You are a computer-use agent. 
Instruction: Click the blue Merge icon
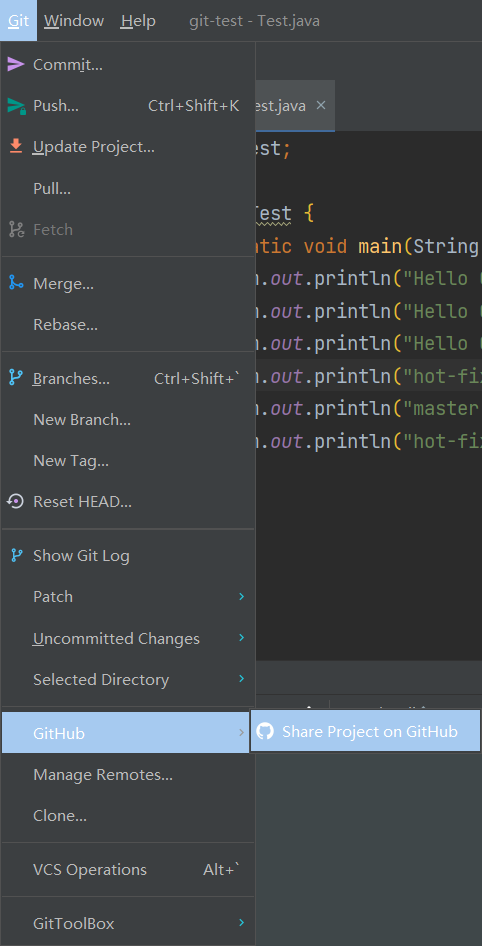pos(16,283)
